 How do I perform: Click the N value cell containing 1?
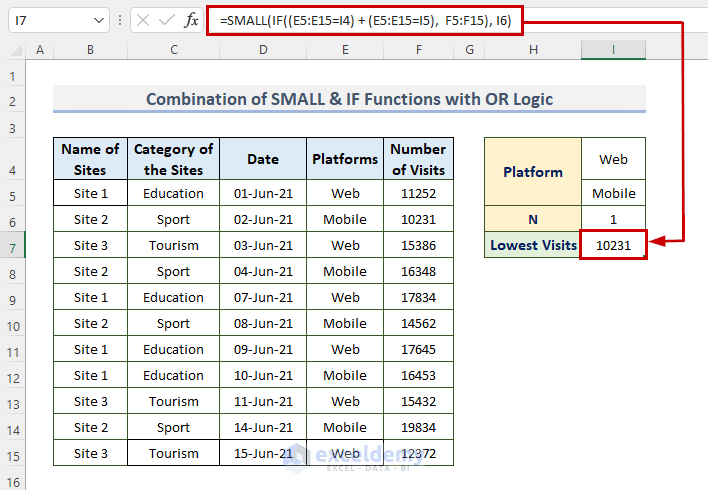click(x=613, y=219)
